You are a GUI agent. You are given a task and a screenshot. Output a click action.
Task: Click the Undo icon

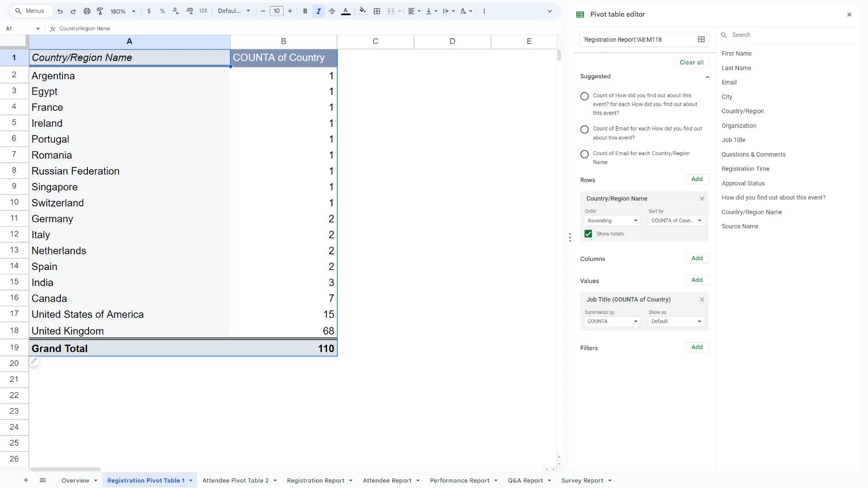[x=60, y=11]
